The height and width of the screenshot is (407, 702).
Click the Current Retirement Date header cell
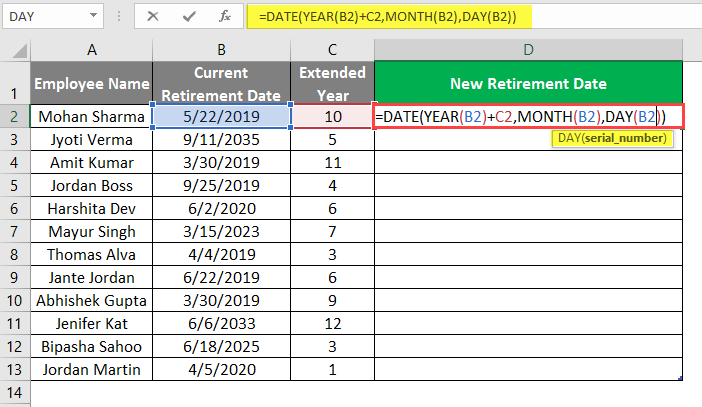(222, 83)
